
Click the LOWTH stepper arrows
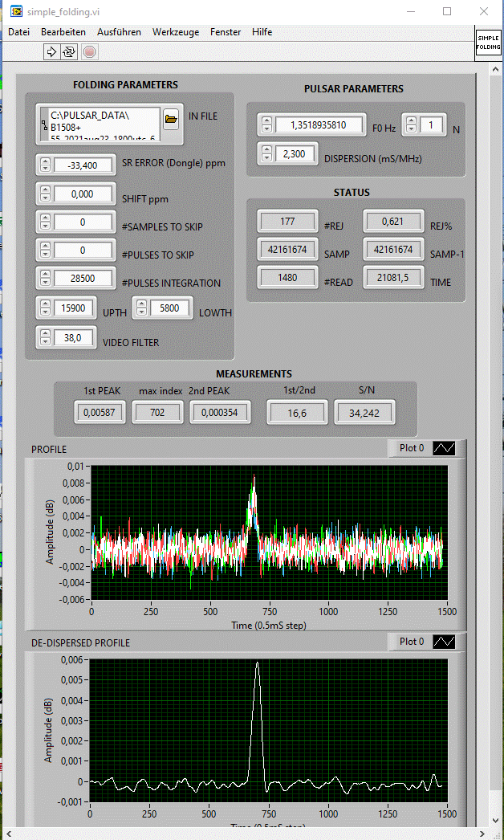(x=142, y=308)
